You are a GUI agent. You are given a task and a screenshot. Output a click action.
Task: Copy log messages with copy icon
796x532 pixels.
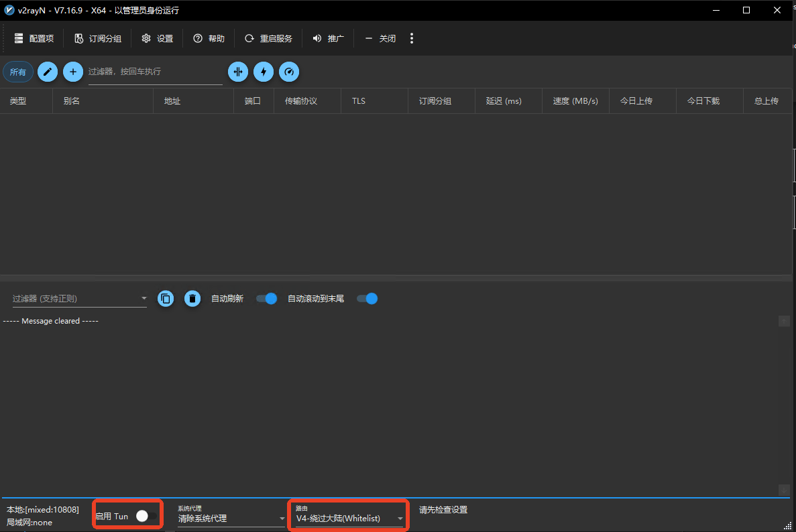click(166, 299)
